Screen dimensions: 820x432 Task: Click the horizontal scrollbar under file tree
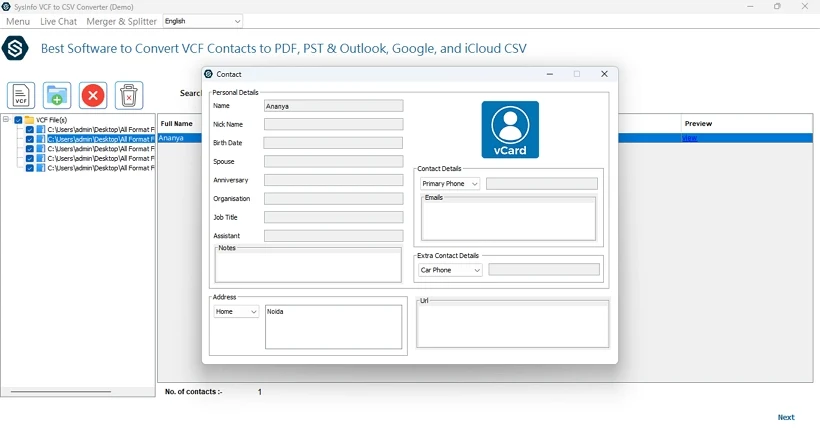[x=61, y=391]
